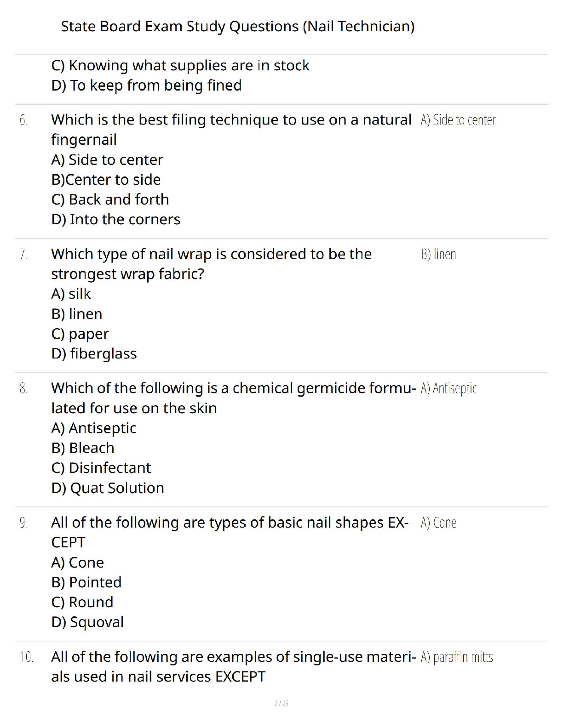The height and width of the screenshot is (728, 563).
Task: Click the page number indicator at the bottom
Action: click(281, 703)
